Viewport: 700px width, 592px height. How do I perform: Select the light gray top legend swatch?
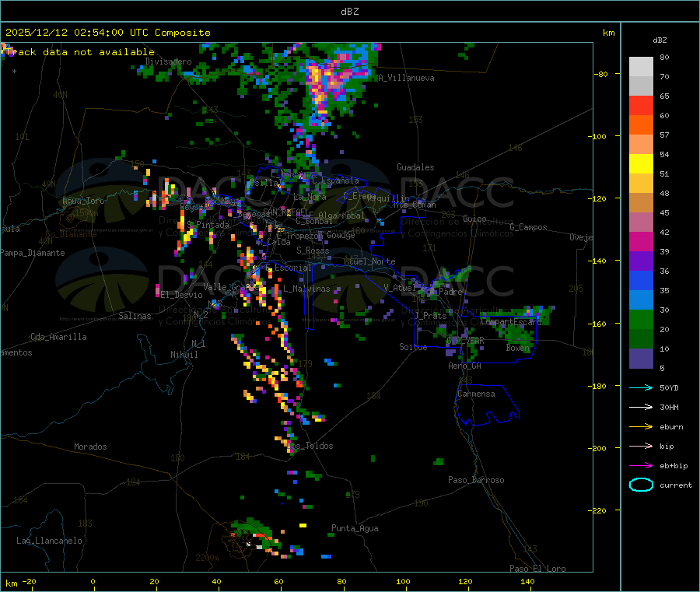point(641,67)
